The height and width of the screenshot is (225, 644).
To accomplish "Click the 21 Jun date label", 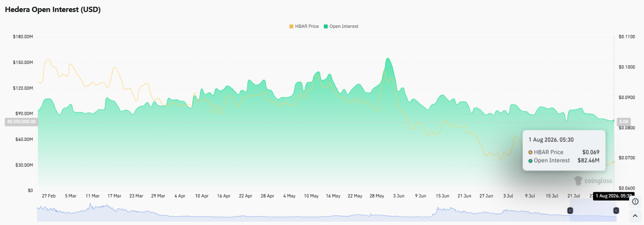I will tap(465, 196).
